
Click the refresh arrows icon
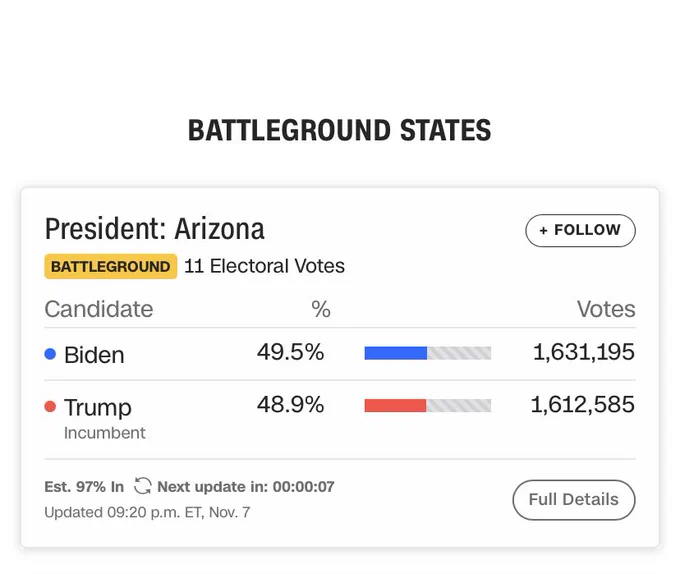click(143, 486)
